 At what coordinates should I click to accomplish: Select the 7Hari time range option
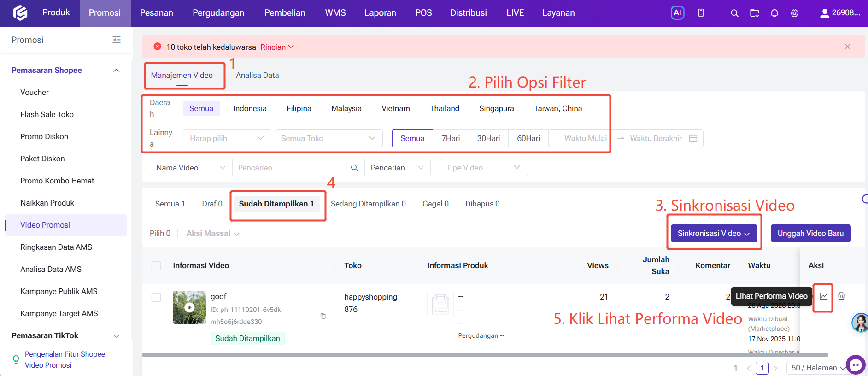pyautogui.click(x=451, y=138)
